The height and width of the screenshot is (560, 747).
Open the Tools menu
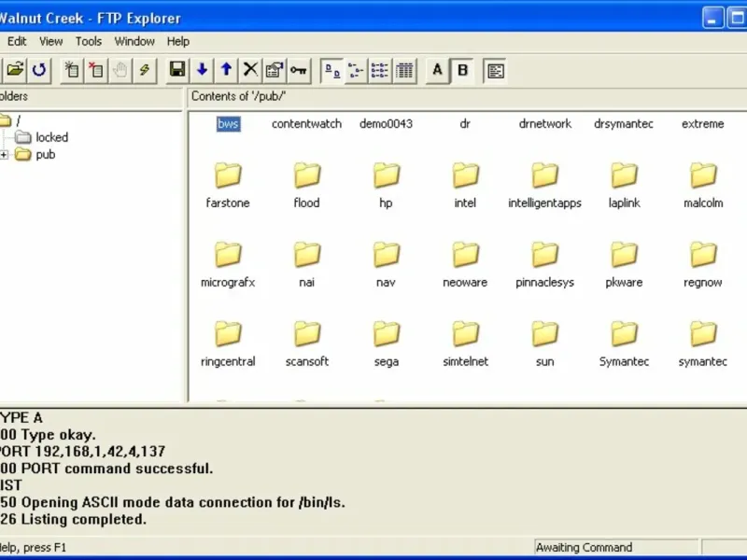pos(89,41)
